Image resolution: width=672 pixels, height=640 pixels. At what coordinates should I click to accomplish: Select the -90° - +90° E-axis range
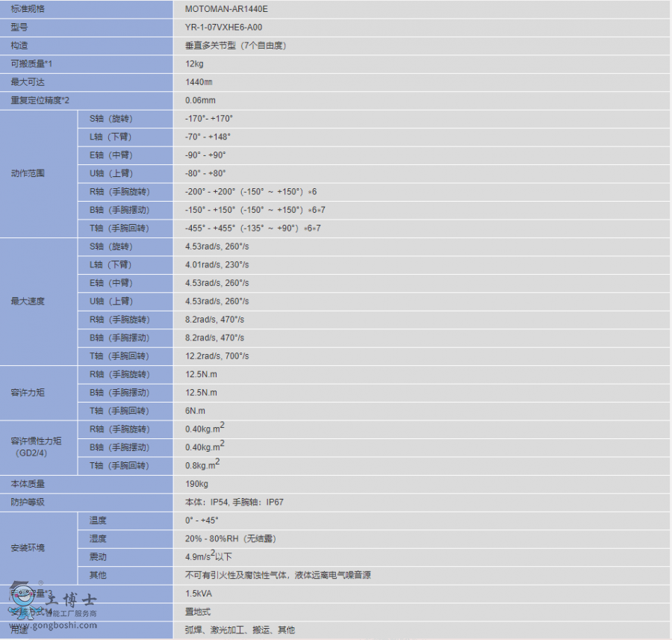tap(205, 155)
